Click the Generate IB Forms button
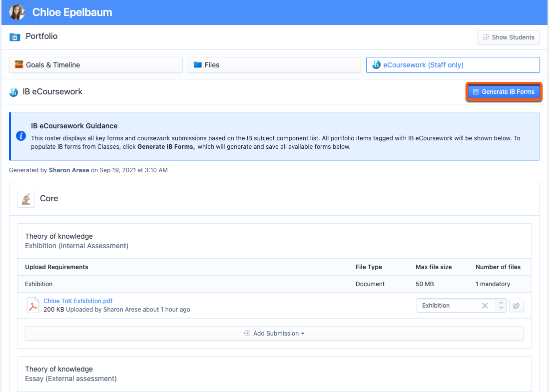This screenshot has width=549, height=392. click(x=504, y=92)
